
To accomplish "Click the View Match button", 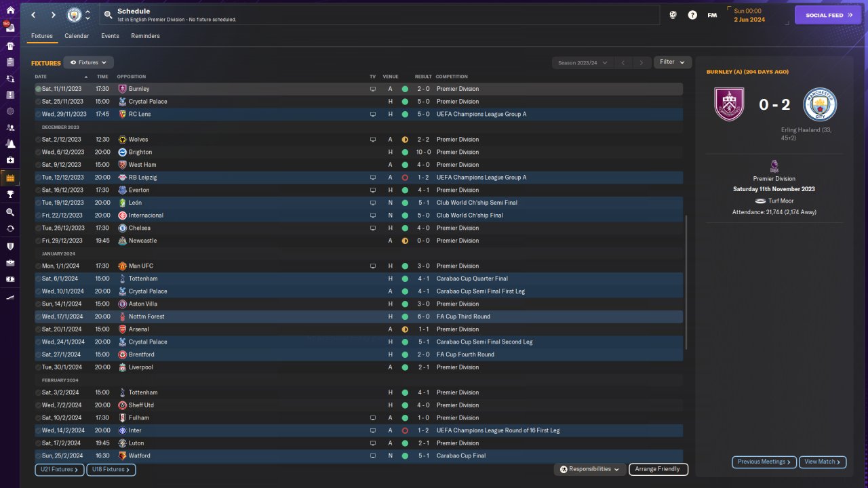I will (823, 462).
